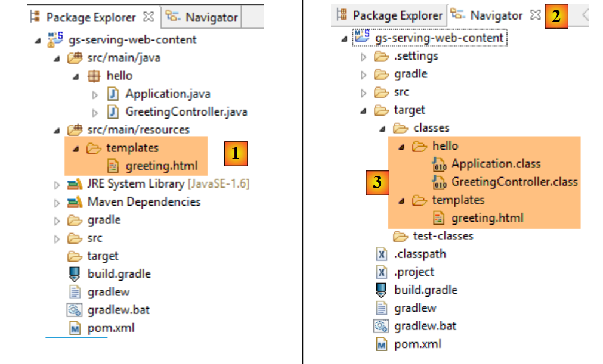Click the hello package icon
This screenshot has height=364, width=603.
pyautogui.click(x=93, y=76)
